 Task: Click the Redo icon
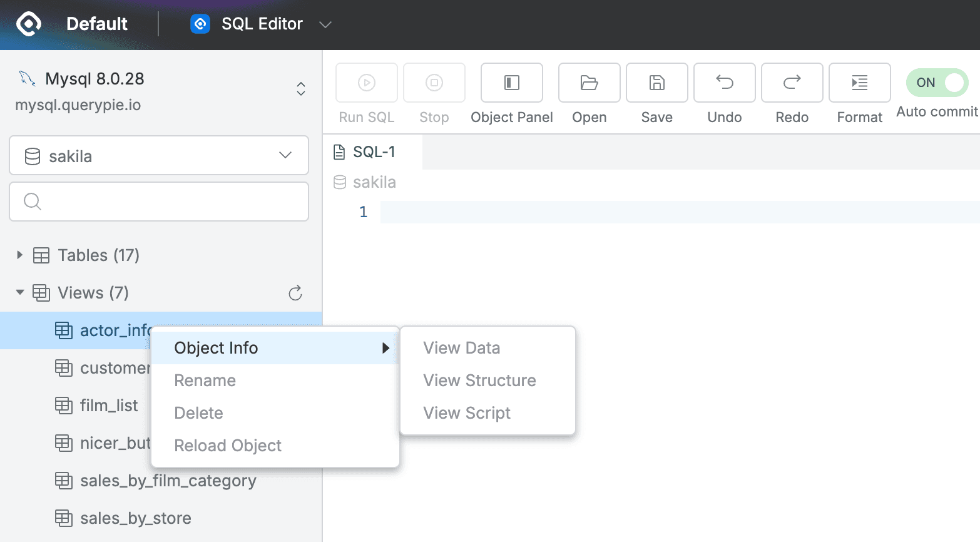click(x=792, y=83)
